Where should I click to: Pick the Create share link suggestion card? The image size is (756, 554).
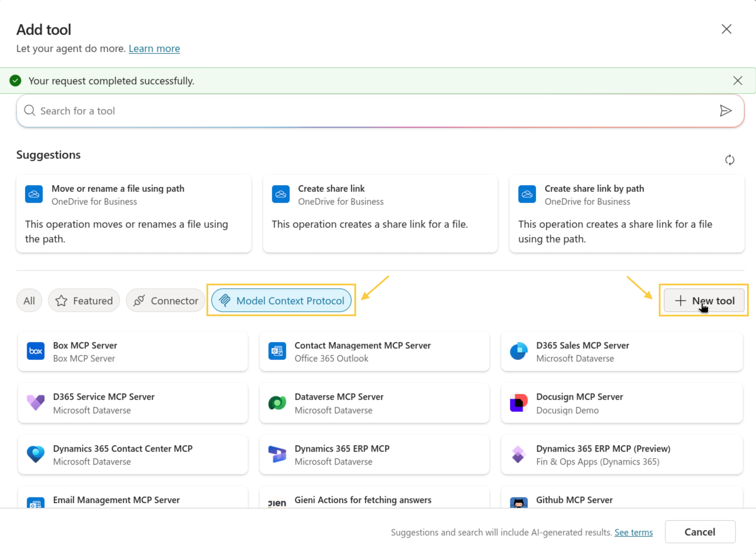click(380, 213)
